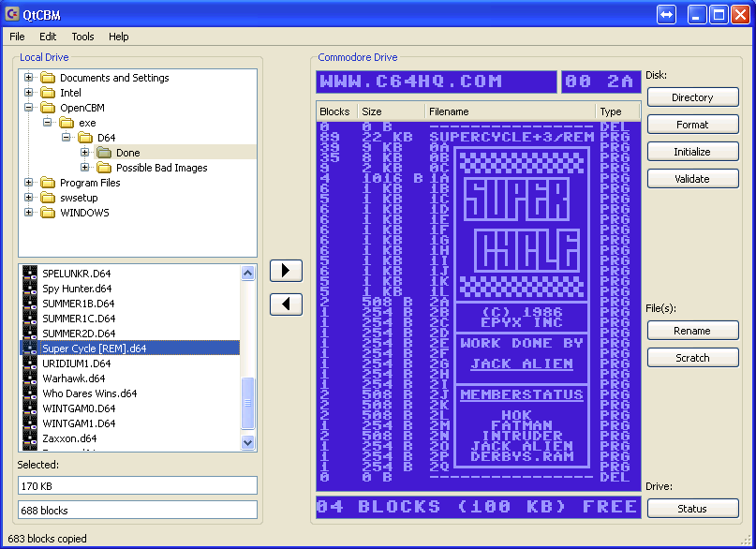The height and width of the screenshot is (549, 756).
Task: Click the Scratch button
Action: click(692, 358)
